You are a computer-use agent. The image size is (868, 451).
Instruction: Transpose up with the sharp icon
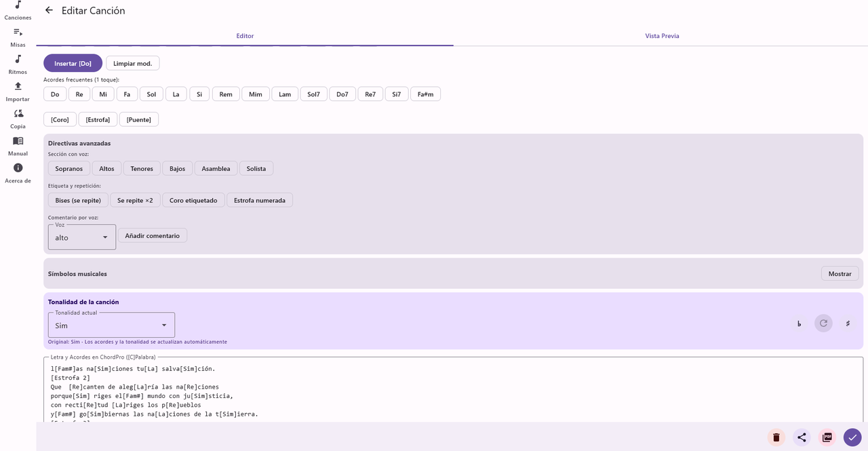coord(848,323)
